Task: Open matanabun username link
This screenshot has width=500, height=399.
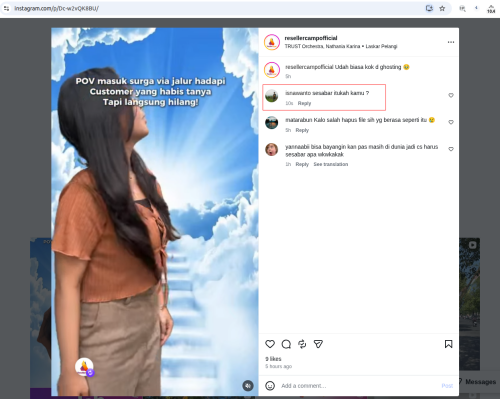Action: click(x=299, y=120)
